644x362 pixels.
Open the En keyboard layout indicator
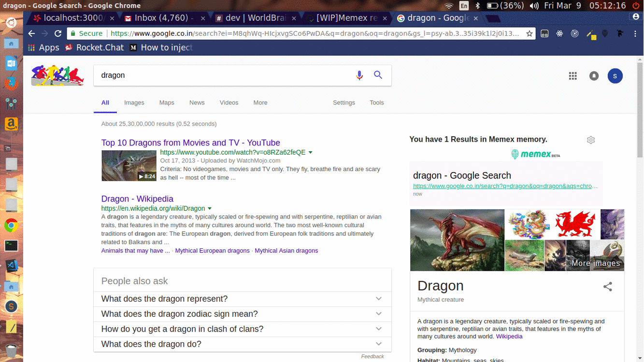pos(464,6)
